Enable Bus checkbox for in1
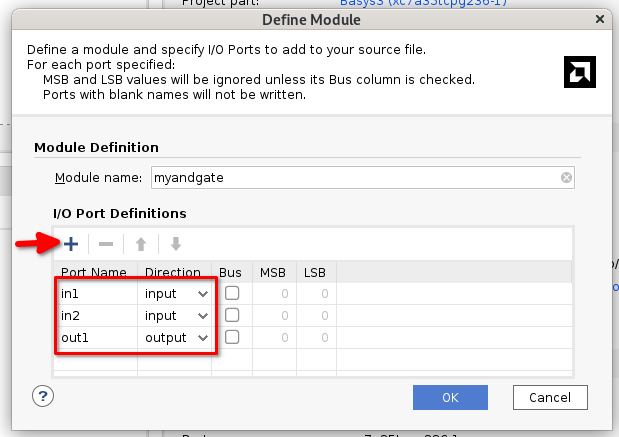 click(x=232, y=293)
